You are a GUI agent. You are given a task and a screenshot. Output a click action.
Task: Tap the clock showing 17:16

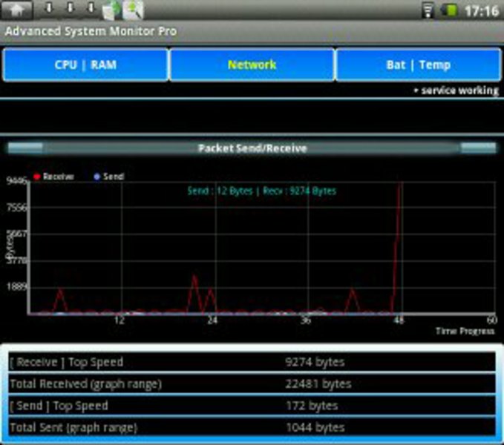[x=481, y=11]
